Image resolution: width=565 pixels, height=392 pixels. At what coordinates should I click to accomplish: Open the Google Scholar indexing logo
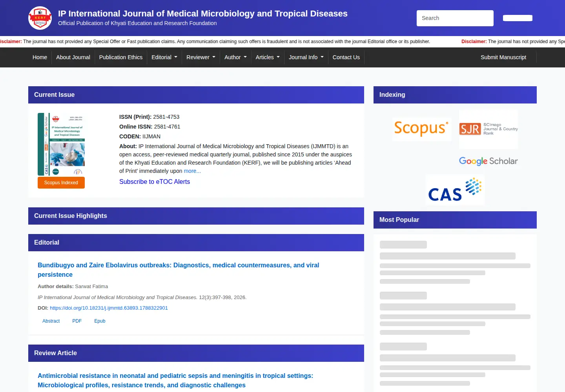[488, 161]
